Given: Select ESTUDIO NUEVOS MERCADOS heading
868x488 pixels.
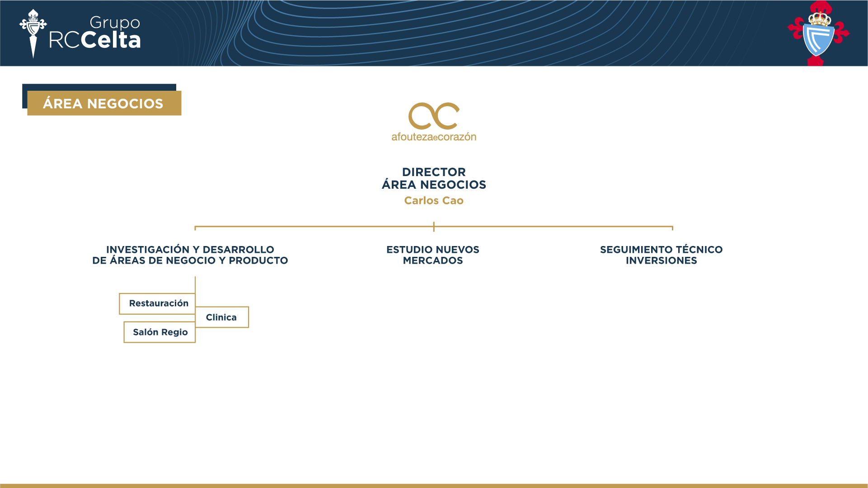Looking at the screenshot, I should click(x=433, y=255).
